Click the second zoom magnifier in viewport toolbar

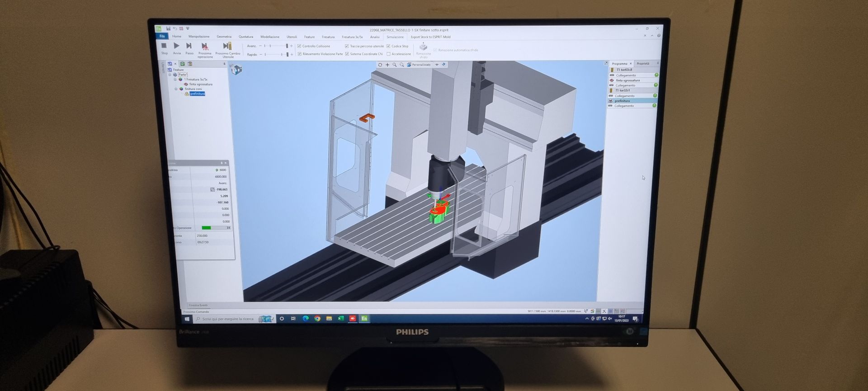[x=402, y=65]
